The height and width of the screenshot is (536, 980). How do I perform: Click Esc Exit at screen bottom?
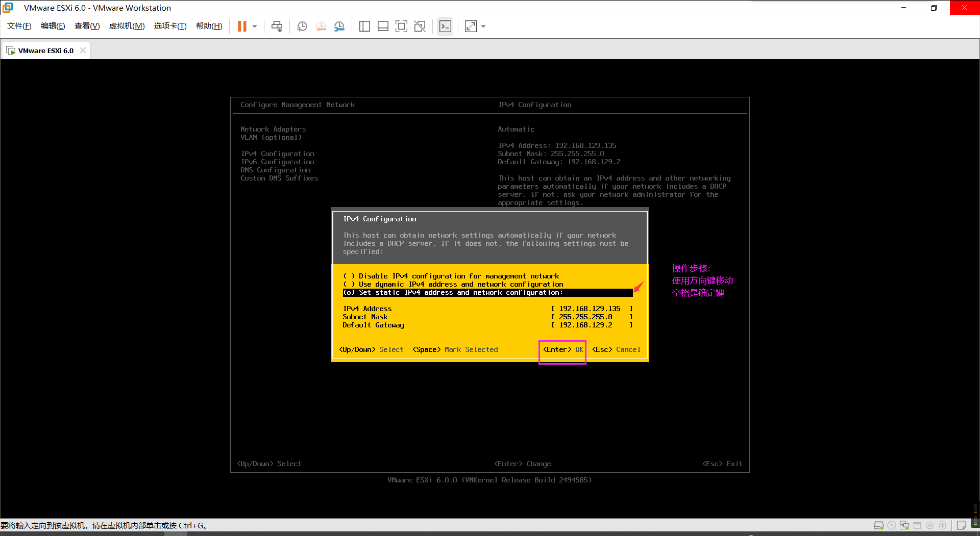(x=722, y=464)
